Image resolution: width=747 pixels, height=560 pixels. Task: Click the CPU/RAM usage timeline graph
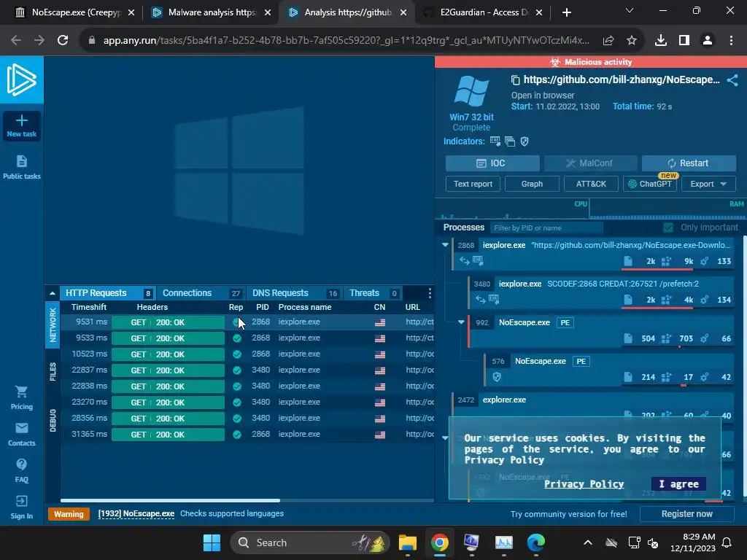click(591, 209)
